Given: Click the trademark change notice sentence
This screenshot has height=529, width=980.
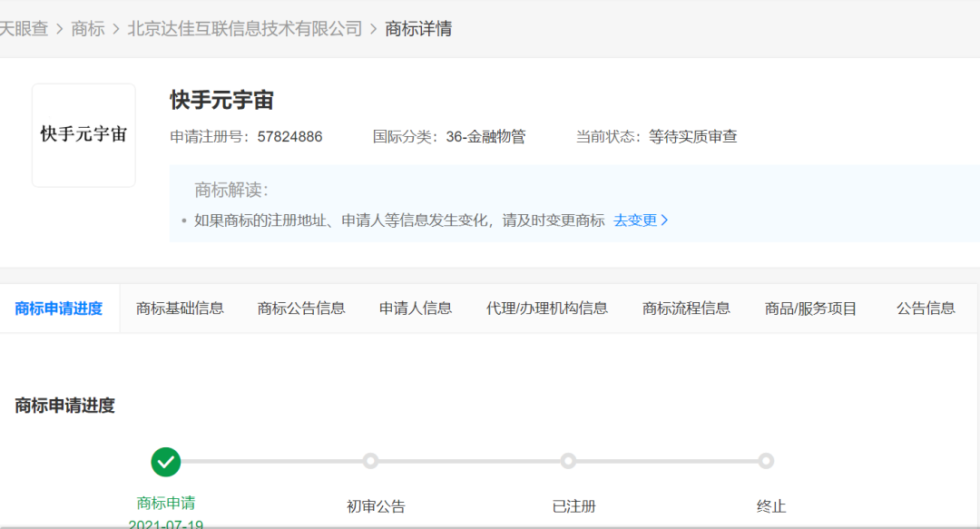Looking at the screenshot, I should (399, 220).
